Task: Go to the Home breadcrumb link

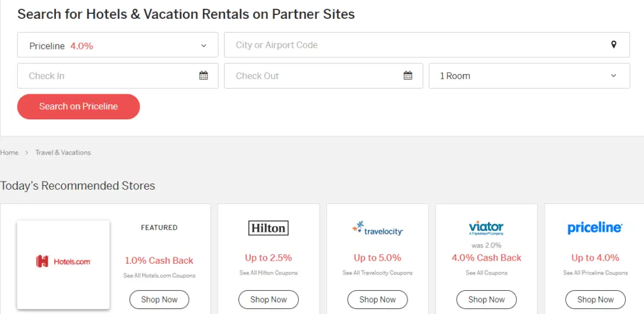Action: (x=9, y=153)
